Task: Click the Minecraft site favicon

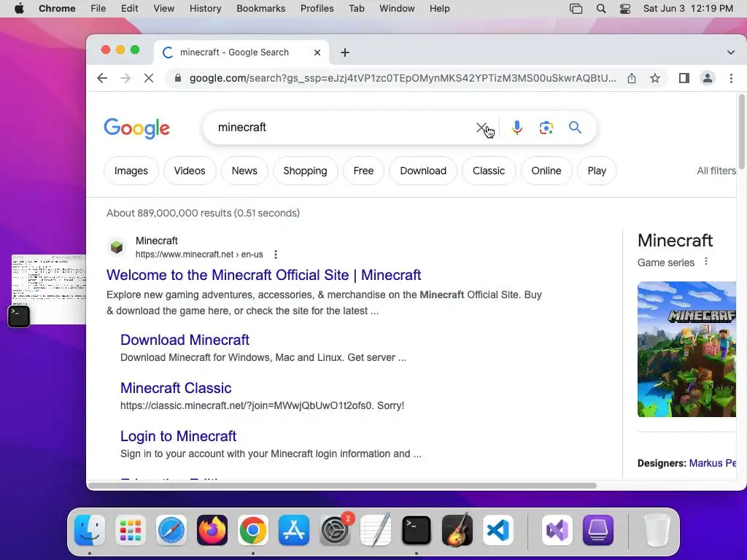Action: (x=117, y=247)
